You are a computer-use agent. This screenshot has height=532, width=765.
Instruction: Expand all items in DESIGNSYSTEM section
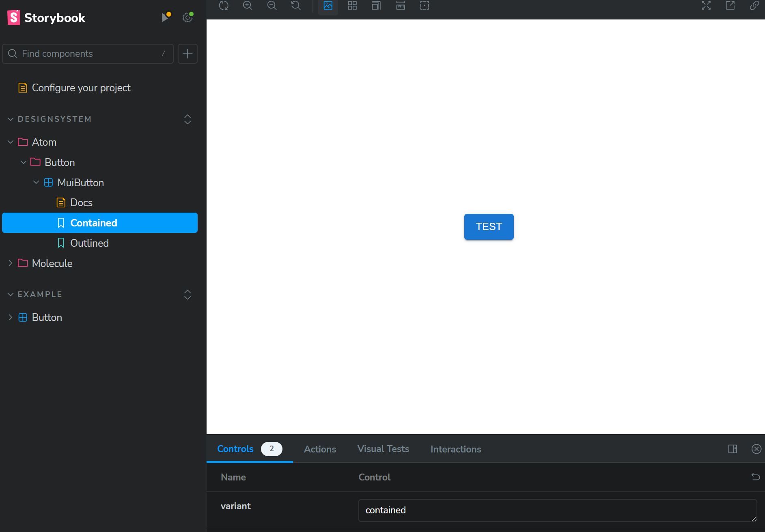pyautogui.click(x=187, y=119)
